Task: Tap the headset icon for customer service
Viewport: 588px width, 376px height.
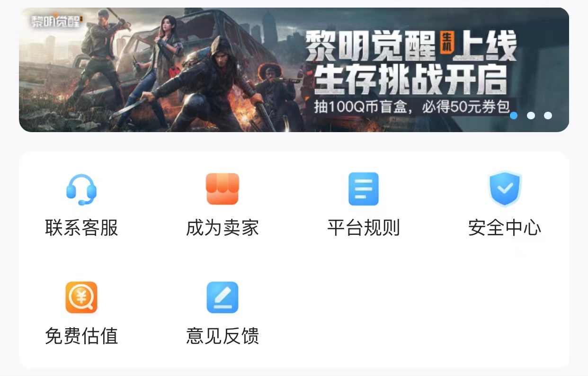Action: click(x=81, y=189)
